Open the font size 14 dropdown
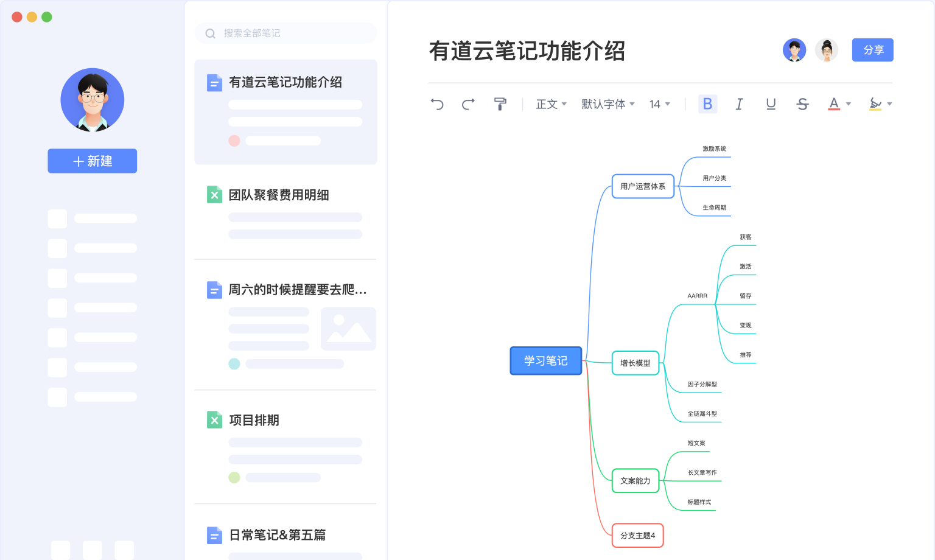The width and height of the screenshot is (935, 560). 660,104
